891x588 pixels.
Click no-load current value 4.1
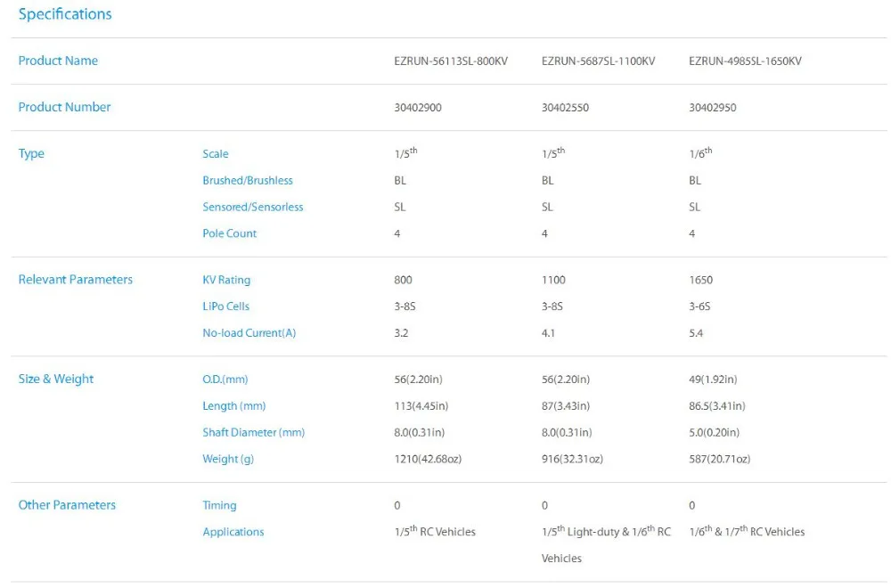(x=548, y=333)
